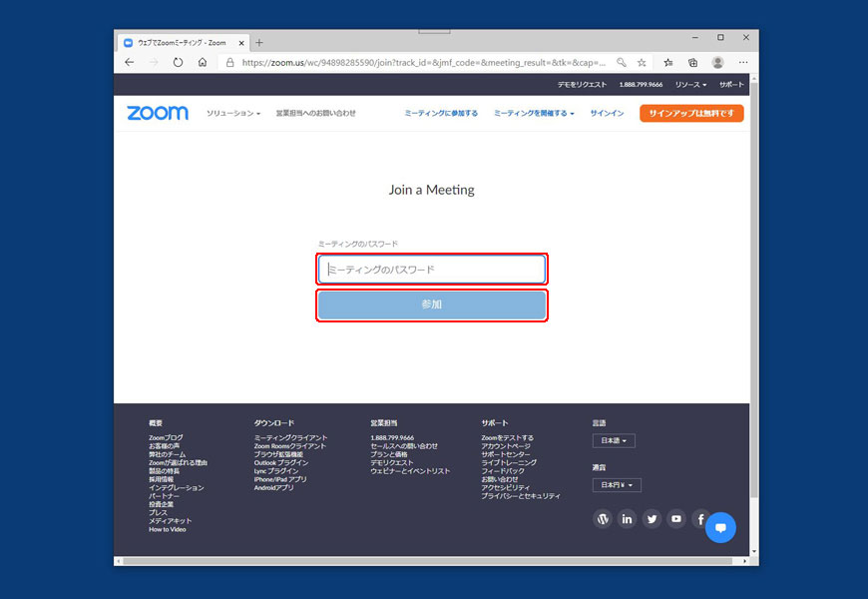The height and width of the screenshot is (599, 868).
Task: Open the Twitter social icon
Action: pos(652,519)
